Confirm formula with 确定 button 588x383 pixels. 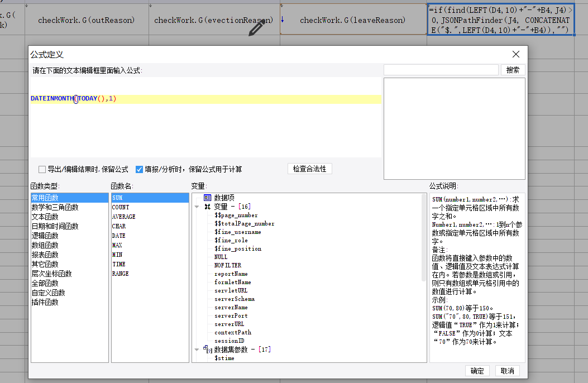click(x=477, y=371)
